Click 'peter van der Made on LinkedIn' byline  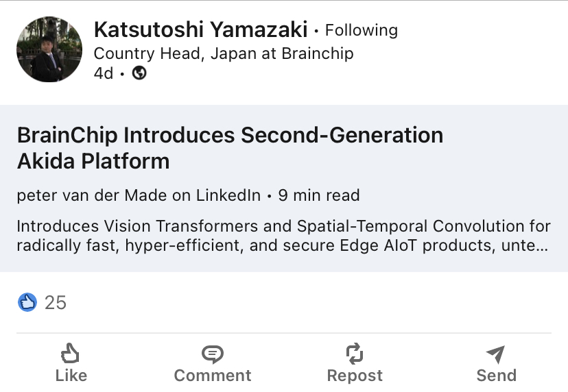139,195
